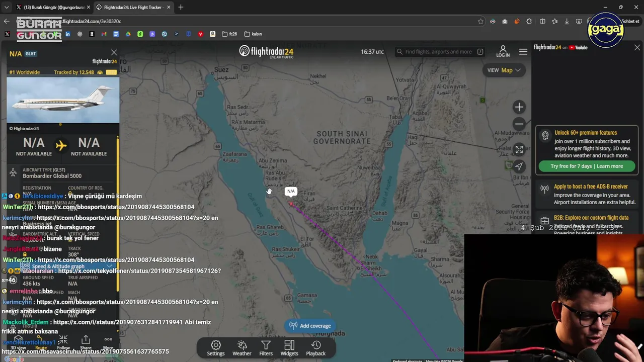
Task: Open LinkedIn bookmark
Action: tap(67, 34)
